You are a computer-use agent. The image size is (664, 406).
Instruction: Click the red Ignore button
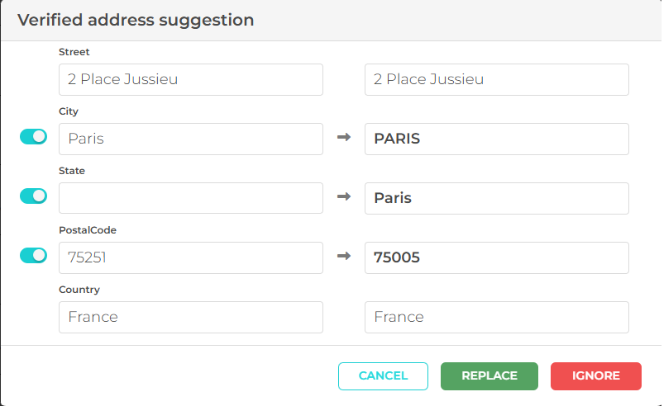click(x=596, y=376)
